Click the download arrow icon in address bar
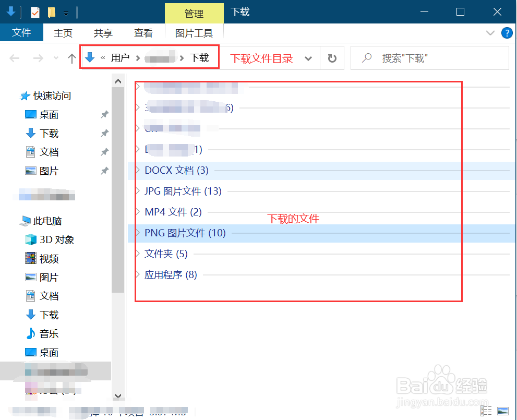 [90, 57]
